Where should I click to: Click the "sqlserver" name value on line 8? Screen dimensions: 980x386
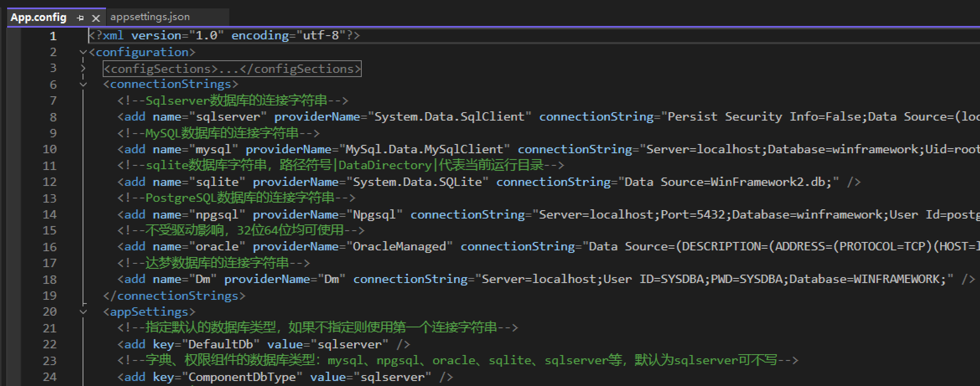click(x=228, y=117)
